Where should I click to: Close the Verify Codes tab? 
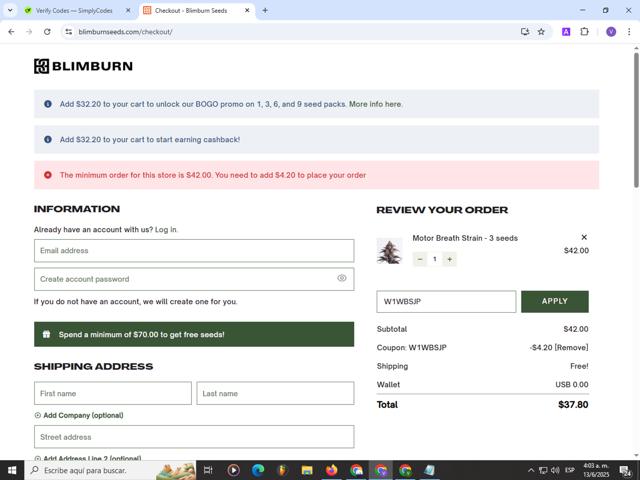pos(128,11)
